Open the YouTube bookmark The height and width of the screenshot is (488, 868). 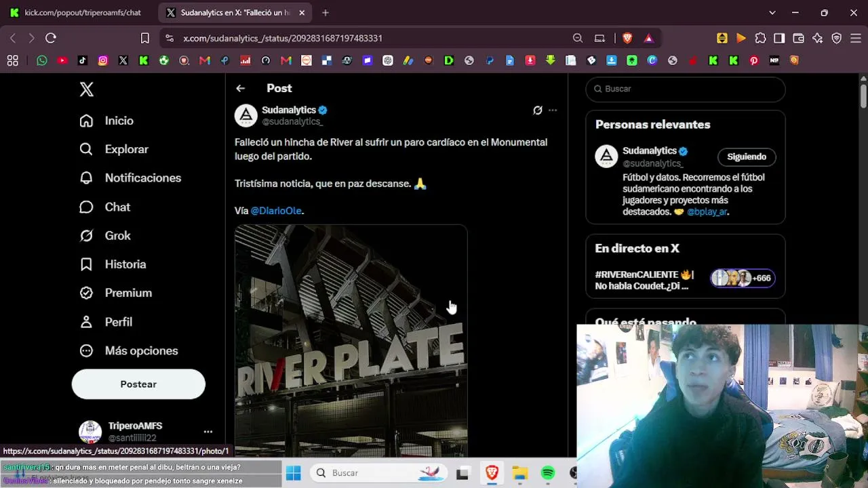pyautogui.click(x=62, y=60)
